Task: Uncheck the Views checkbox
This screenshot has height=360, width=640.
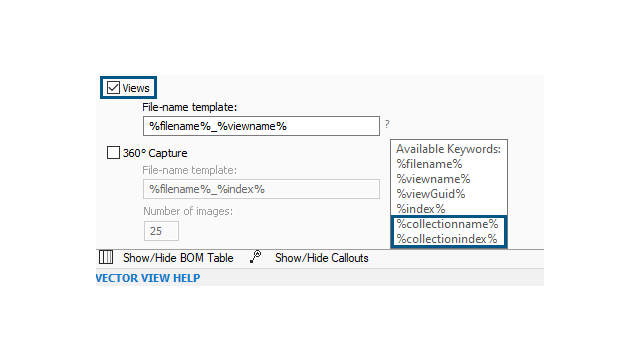Action: [x=113, y=88]
